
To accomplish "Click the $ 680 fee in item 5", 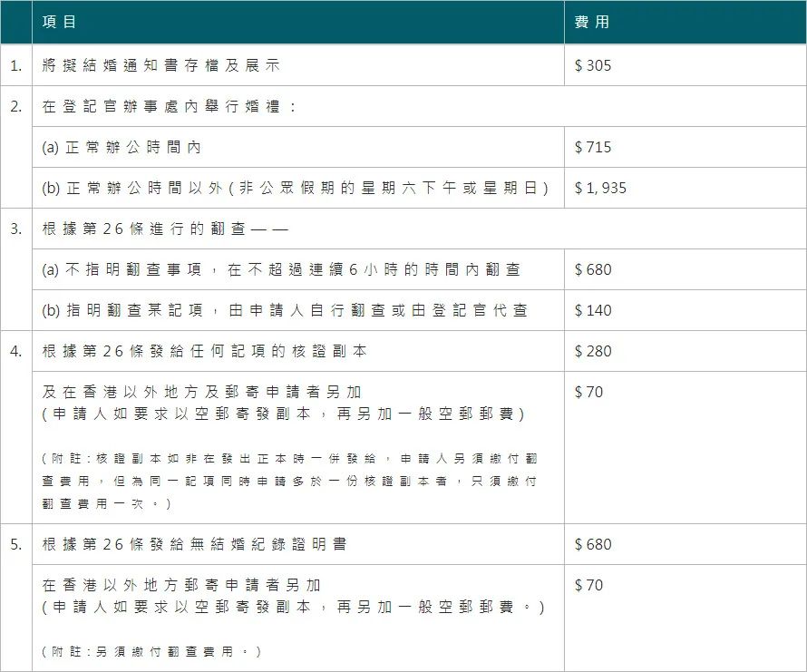I will tap(593, 544).
